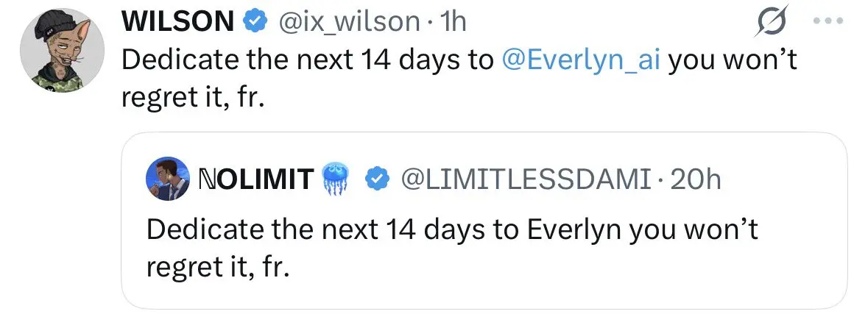Viewport: 868px width, 314px height.
Task: Click "regret it, fr." in WILSON's post
Action: coord(192,99)
